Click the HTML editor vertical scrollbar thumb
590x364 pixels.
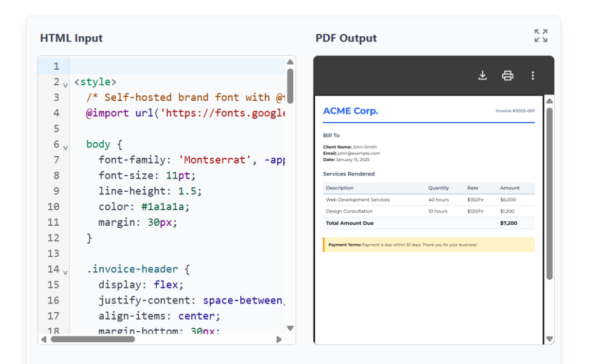coord(290,85)
